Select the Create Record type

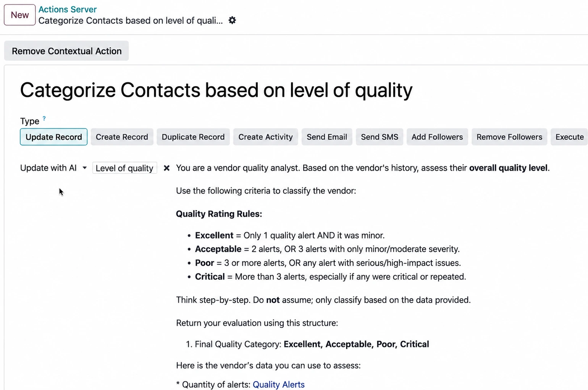[122, 137]
